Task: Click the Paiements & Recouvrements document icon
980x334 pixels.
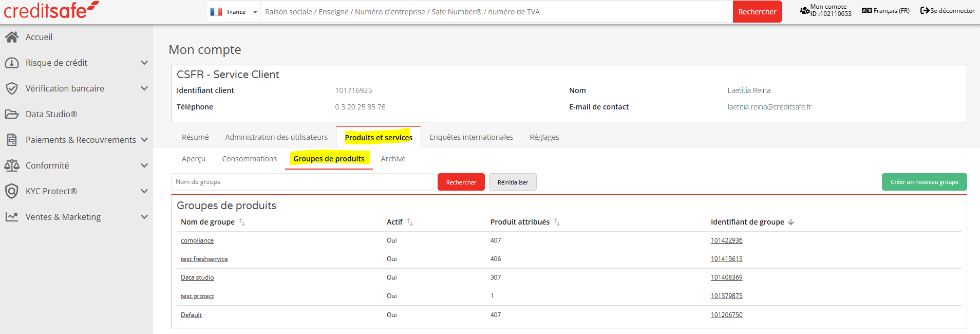Action: [12, 140]
